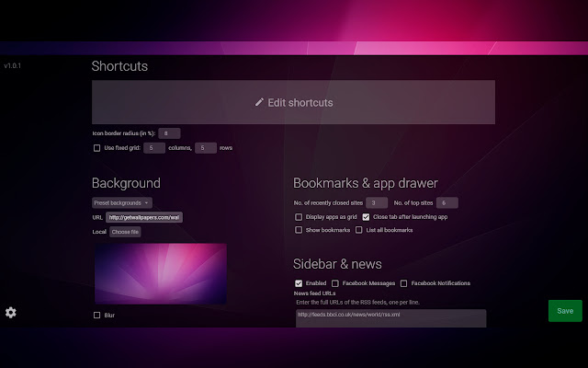Open settings with the gear icon
This screenshot has height=368, width=588.
pos(11,313)
